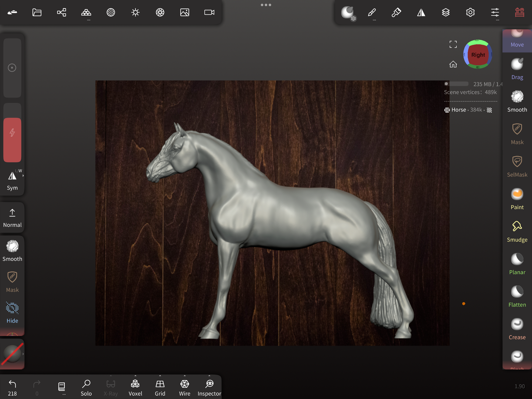The image size is (532, 399).
Task: Adjust the red intensity slider
Action: pyautogui.click(x=12, y=140)
